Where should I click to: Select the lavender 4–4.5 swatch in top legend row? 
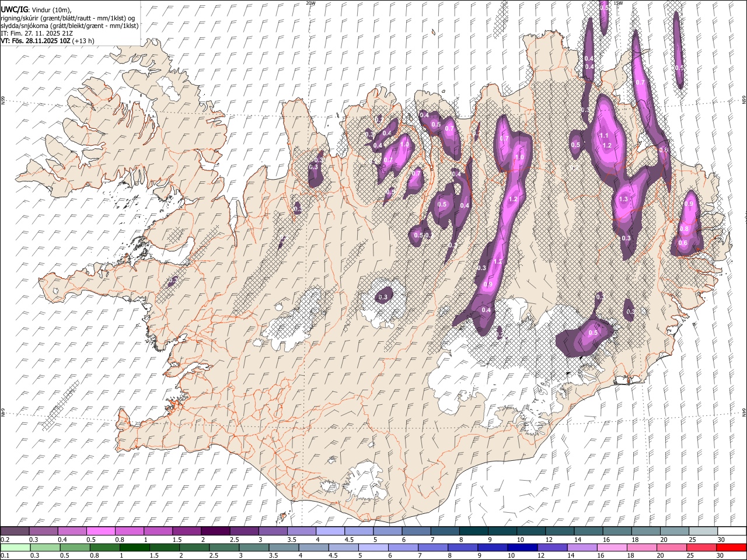[x=330, y=531]
